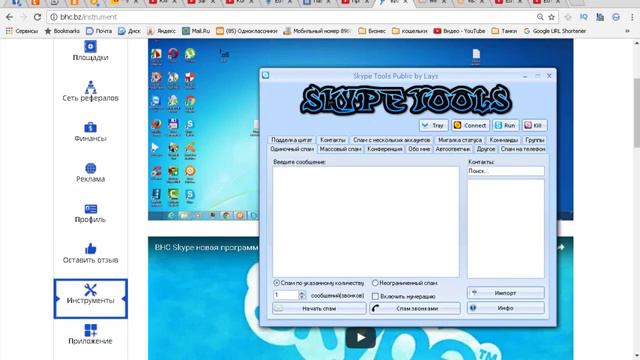Image resolution: width=640 pixels, height=360 pixels.
Task: Open the Бизнес bookmarks folder
Action: [x=372, y=31]
